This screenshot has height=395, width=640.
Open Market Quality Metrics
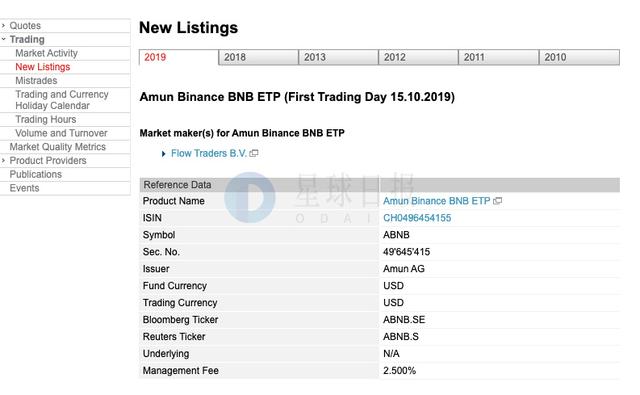coord(58,147)
